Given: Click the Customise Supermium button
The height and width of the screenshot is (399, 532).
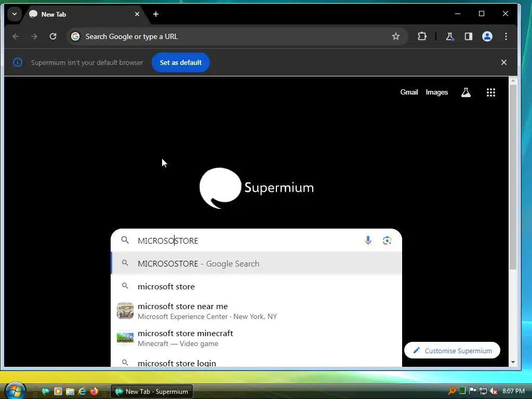Looking at the screenshot, I should (452, 351).
